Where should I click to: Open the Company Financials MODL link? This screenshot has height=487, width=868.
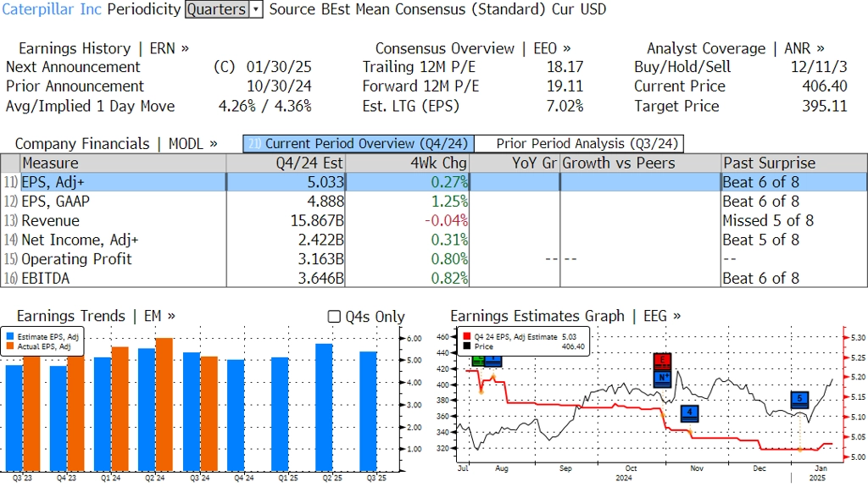point(116,144)
